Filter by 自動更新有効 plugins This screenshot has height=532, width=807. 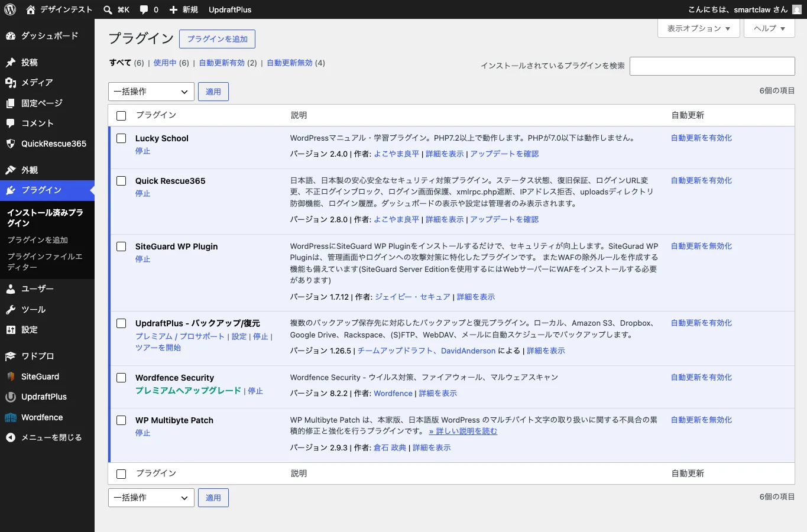[222, 63]
